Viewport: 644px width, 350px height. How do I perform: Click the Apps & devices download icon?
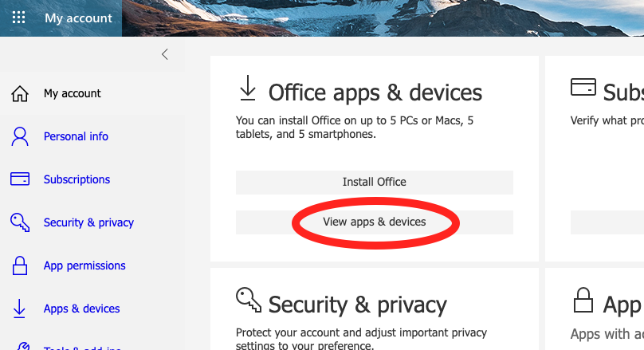[x=20, y=309]
